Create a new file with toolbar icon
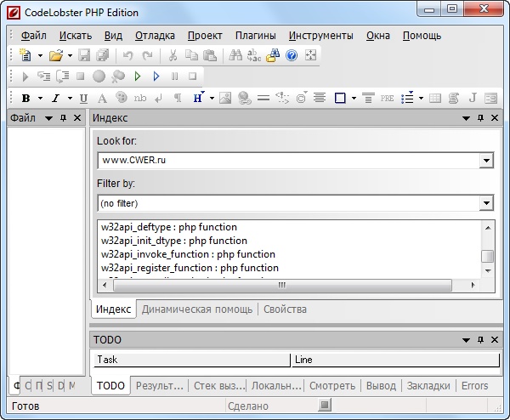The width and height of the screenshot is (510, 420). 26,55
